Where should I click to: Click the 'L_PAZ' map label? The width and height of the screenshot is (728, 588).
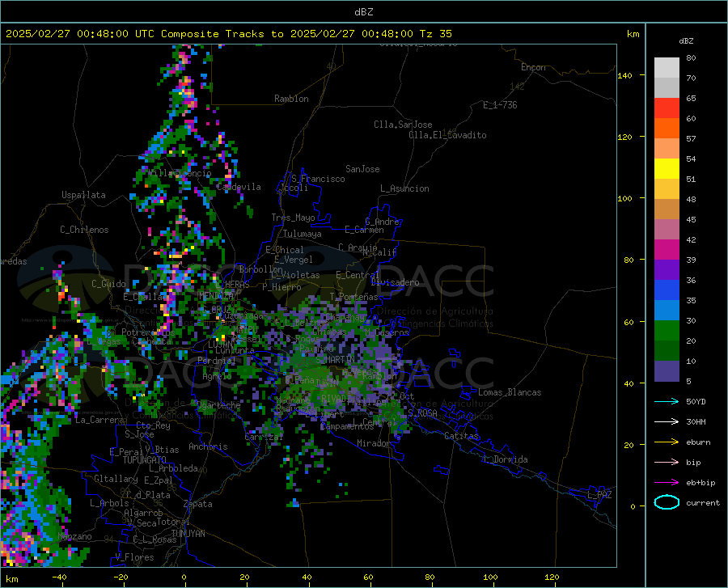[599, 495]
